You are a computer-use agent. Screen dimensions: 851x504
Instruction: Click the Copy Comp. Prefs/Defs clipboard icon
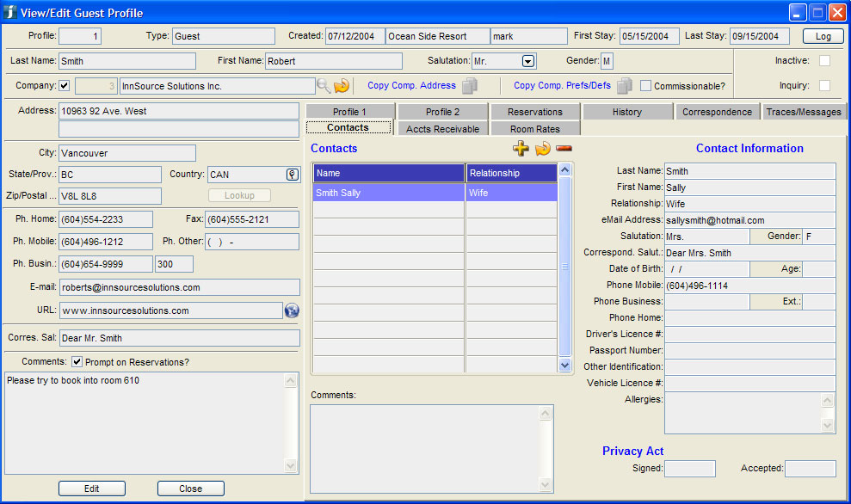click(x=625, y=86)
